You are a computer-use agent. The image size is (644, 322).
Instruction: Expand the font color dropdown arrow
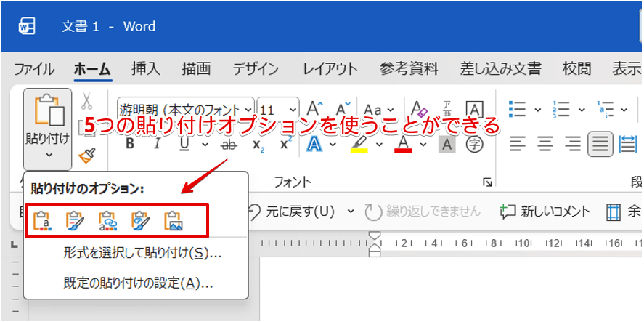(x=423, y=145)
